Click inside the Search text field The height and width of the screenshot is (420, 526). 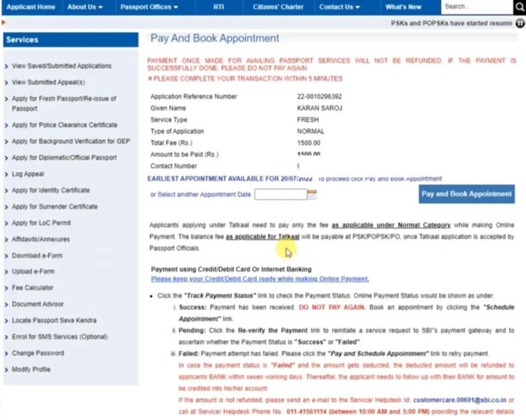click(477, 6)
